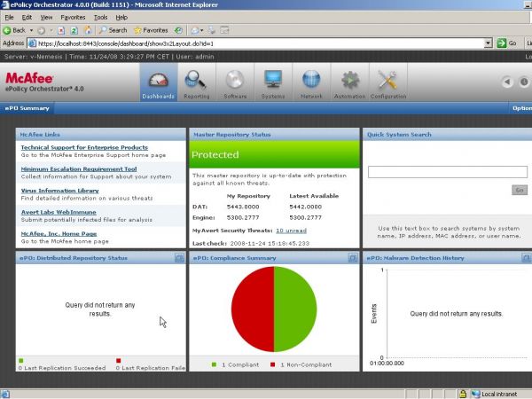Screen dimensions: 532x399
Task: Click the browser Home icon
Action: click(x=88, y=30)
